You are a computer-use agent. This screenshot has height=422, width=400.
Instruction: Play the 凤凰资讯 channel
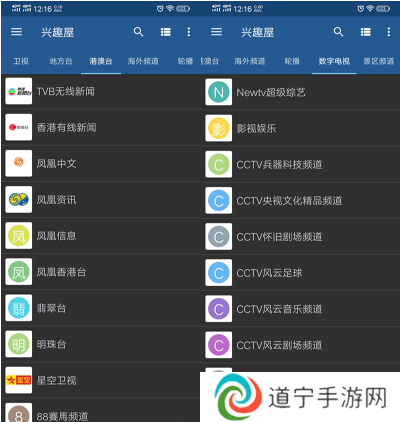(x=101, y=200)
